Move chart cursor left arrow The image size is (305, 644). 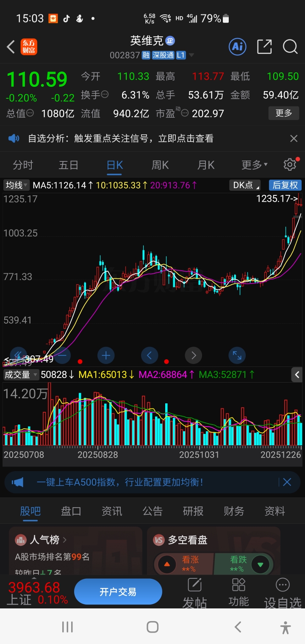(x=149, y=355)
